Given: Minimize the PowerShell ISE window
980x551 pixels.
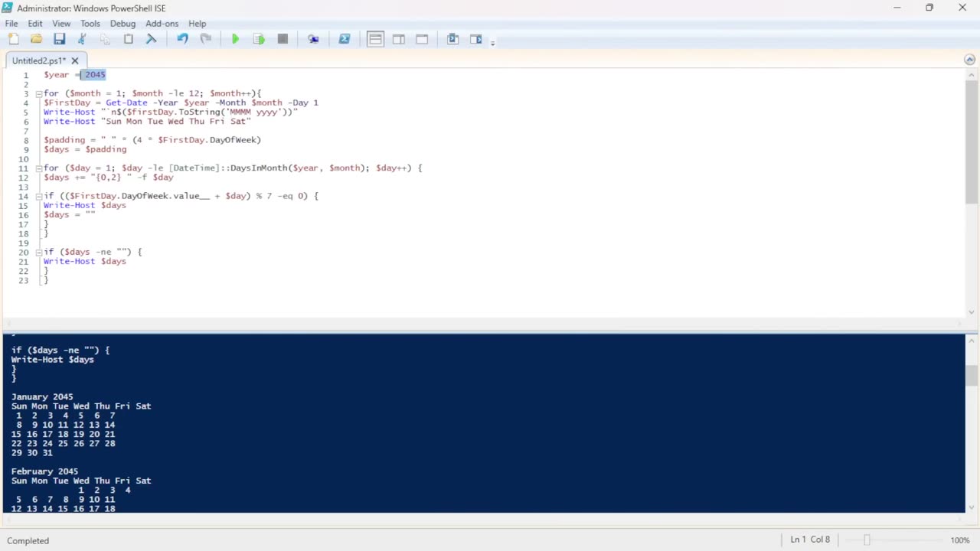Looking at the screenshot, I should click(897, 8).
